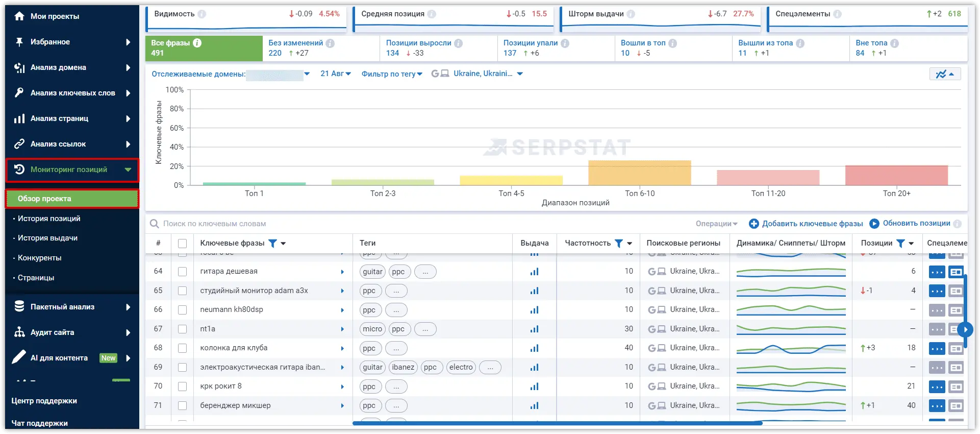Image resolution: width=980 pixels, height=434 pixels.
Task: Click the info icon next to Видимость
Action: (202, 14)
